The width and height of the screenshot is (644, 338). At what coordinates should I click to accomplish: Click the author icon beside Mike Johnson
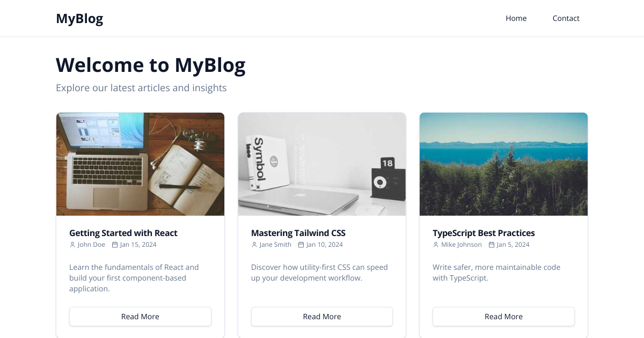[436, 245]
